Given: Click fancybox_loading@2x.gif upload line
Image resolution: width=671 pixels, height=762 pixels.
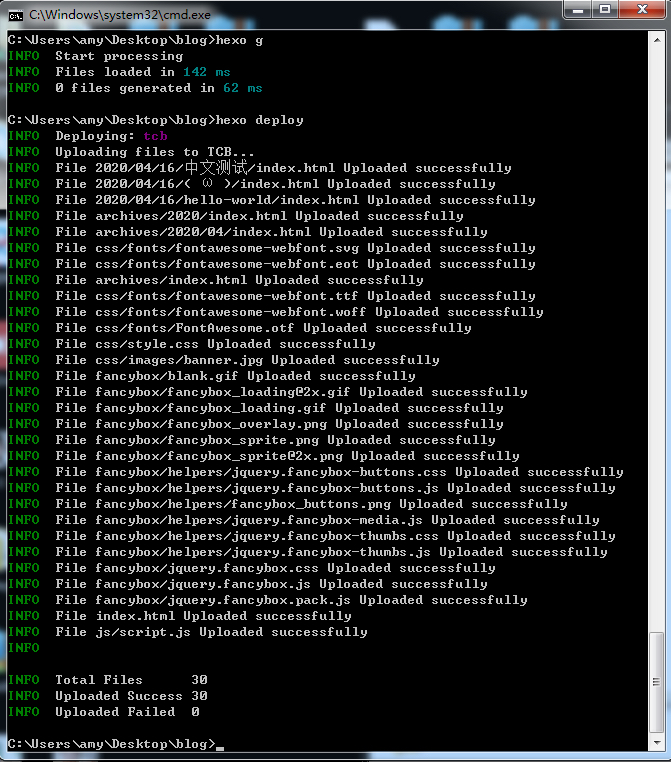Looking at the screenshot, I should tap(267, 393).
